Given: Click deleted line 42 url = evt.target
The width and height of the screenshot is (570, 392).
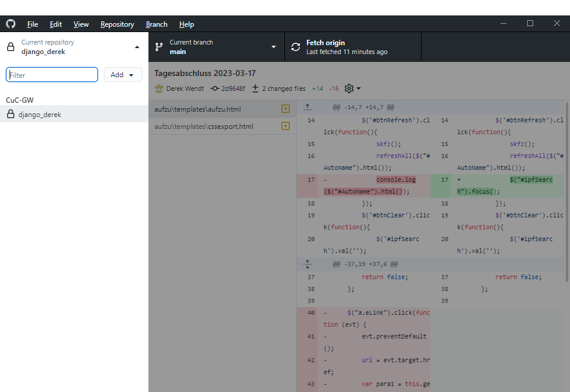Looking at the screenshot, I should pyautogui.click(x=363, y=366).
